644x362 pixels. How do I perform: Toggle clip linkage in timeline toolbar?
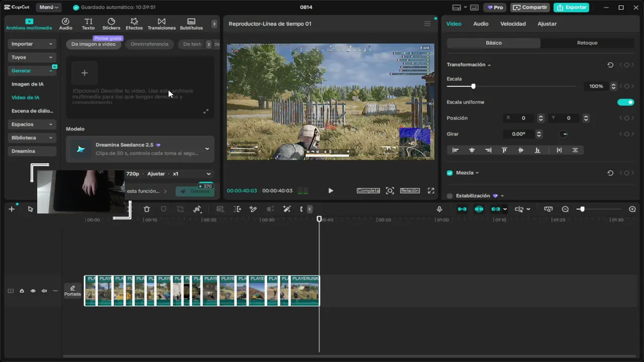pos(496,209)
